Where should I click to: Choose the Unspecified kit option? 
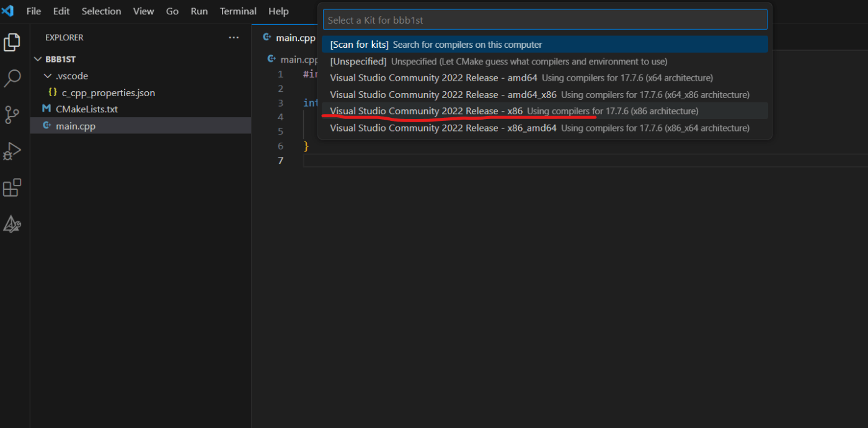[x=545, y=61]
